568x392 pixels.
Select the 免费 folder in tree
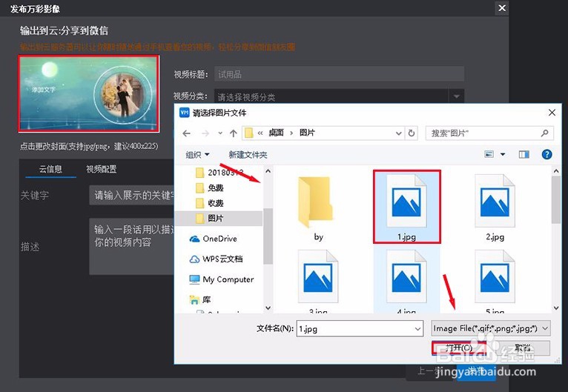[209, 188]
